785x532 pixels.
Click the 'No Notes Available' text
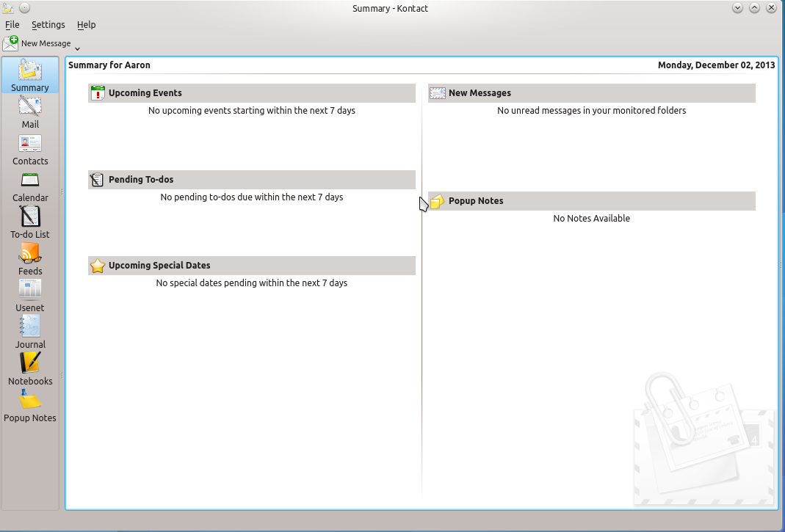tap(592, 218)
